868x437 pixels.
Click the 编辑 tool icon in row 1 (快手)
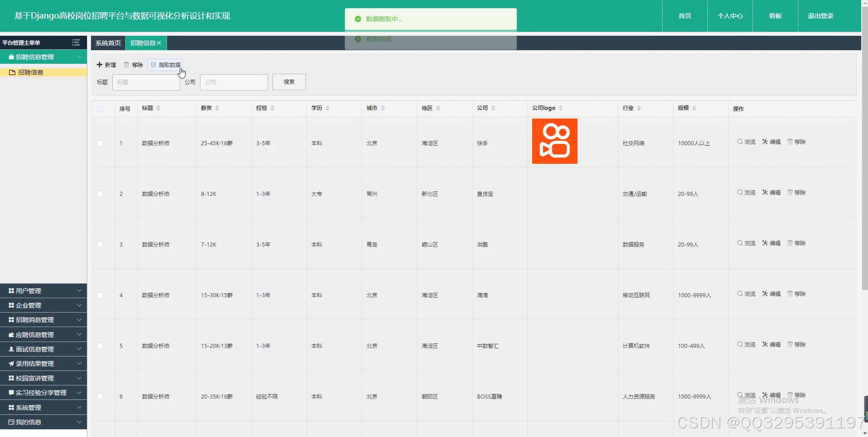pyautogui.click(x=765, y=142)
